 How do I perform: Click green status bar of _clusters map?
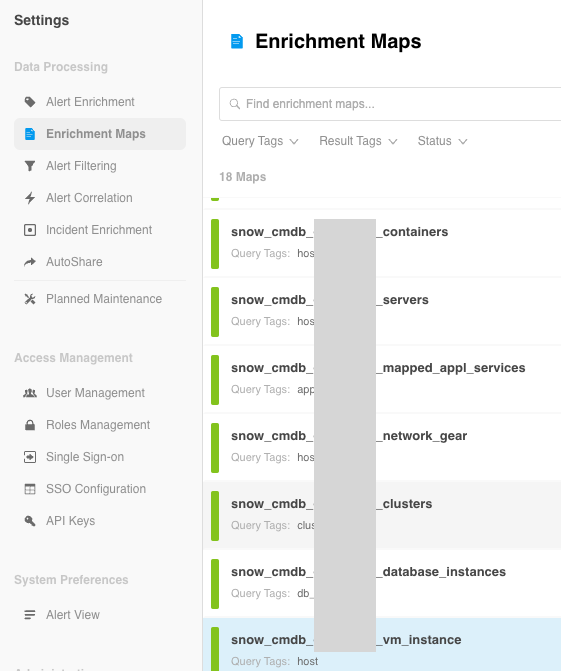point(215,516)
